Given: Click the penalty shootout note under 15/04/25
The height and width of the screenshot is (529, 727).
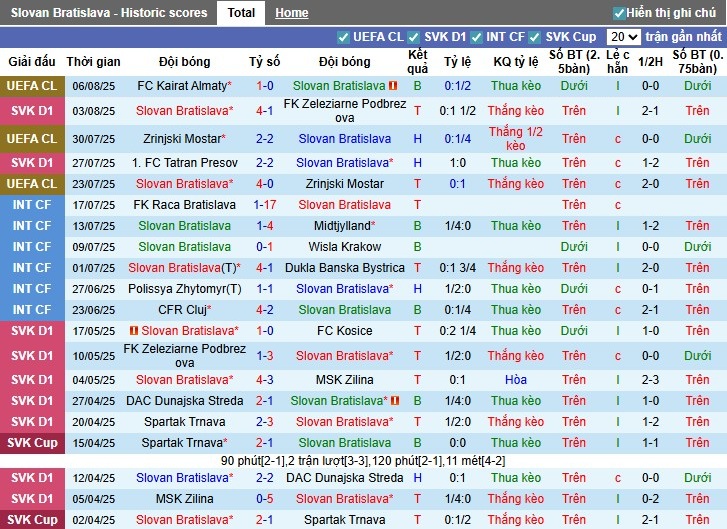Looking at the screenshot, I should [363, 461].
